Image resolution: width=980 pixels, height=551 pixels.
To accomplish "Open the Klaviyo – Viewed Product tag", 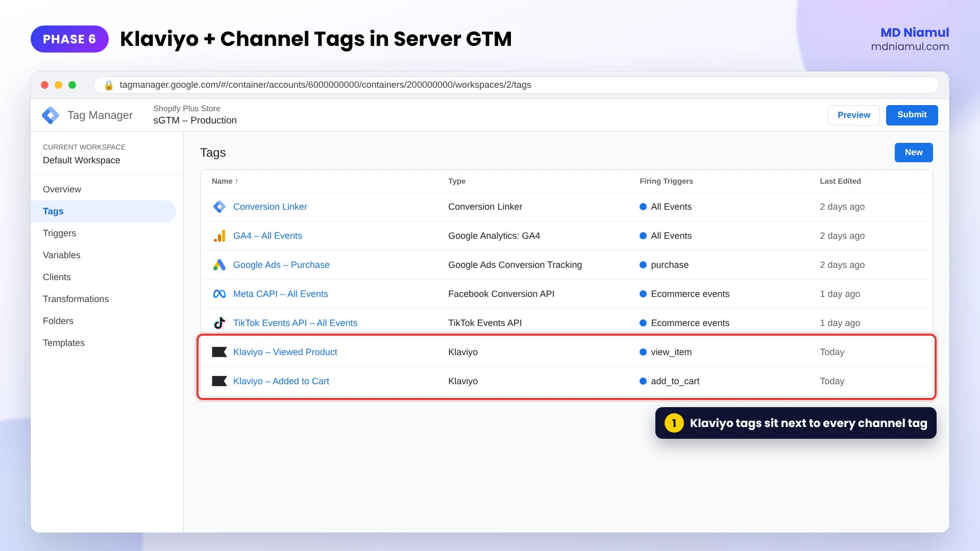I will point(285,352).
